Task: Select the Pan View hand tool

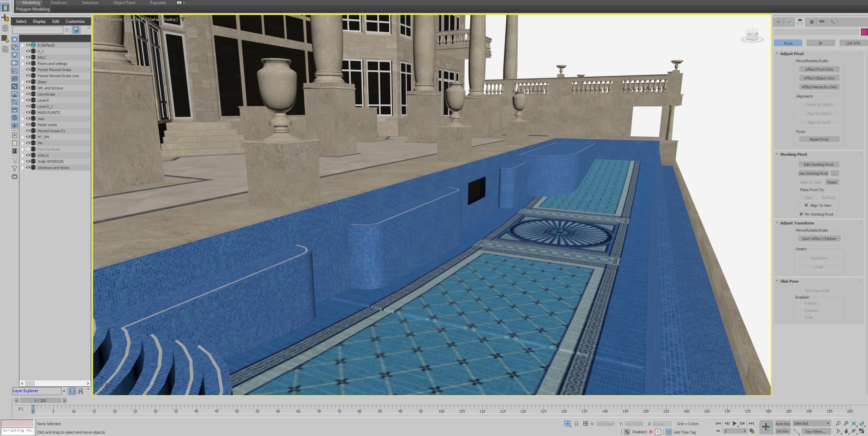Action: coord(846,431)
